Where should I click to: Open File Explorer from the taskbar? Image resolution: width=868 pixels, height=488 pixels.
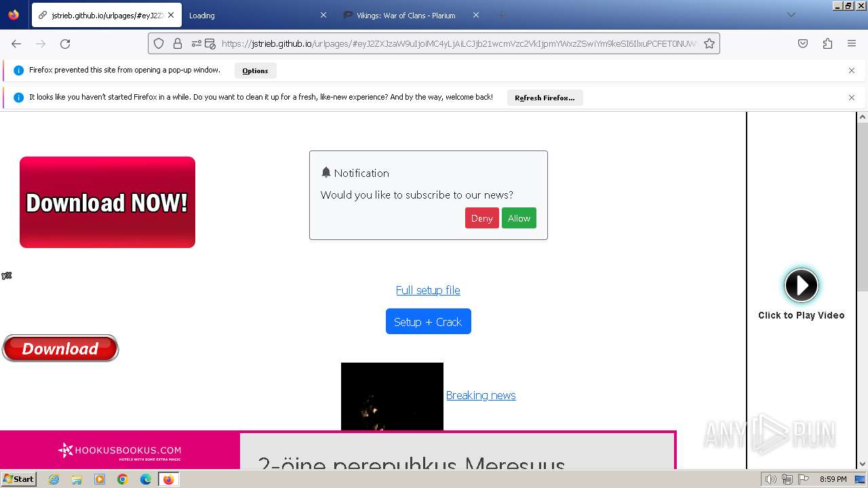[x=77, y=479]
